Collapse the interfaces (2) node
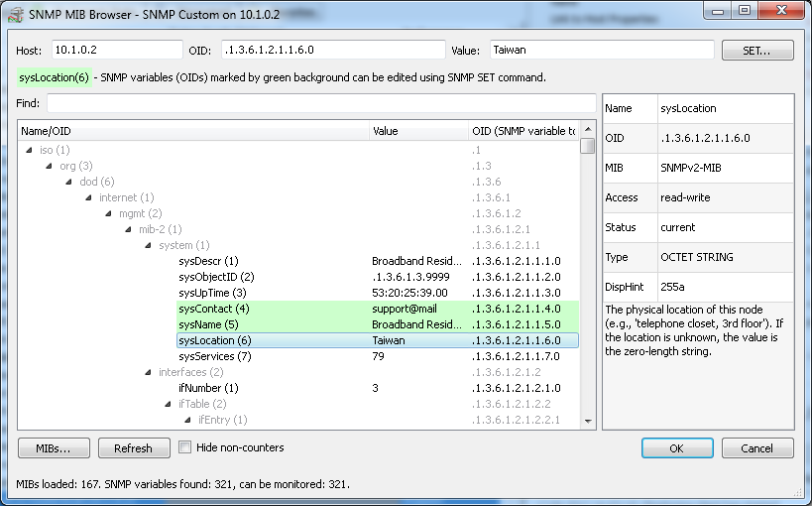The height and width of the screenshot is (506, 812). point(150,372)
